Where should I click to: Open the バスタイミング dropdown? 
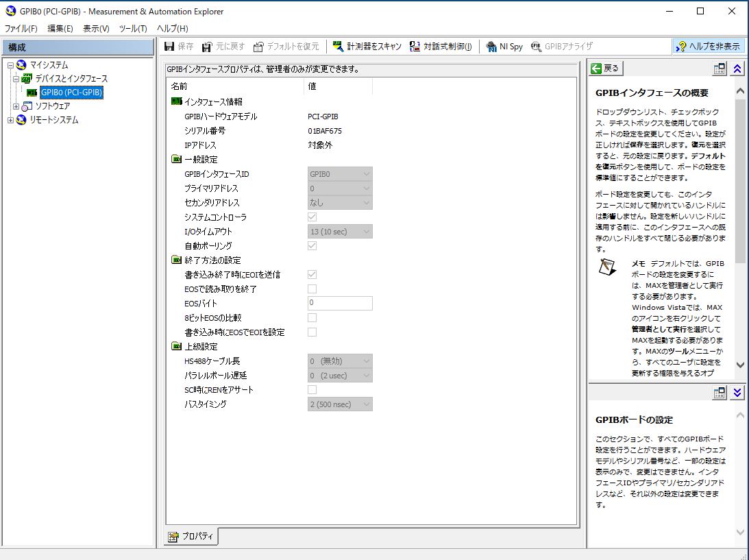coord(340,404)
